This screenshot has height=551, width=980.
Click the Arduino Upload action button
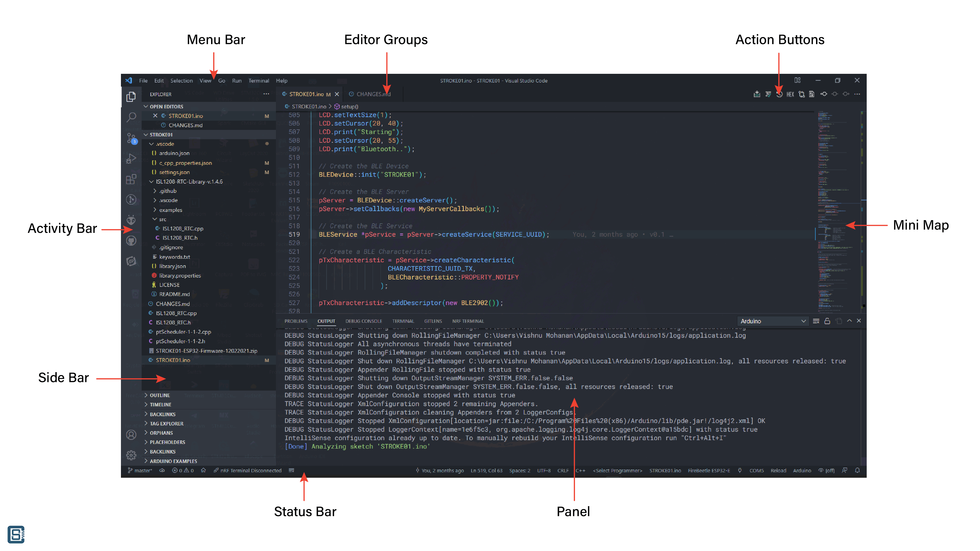tap(757, 94)
